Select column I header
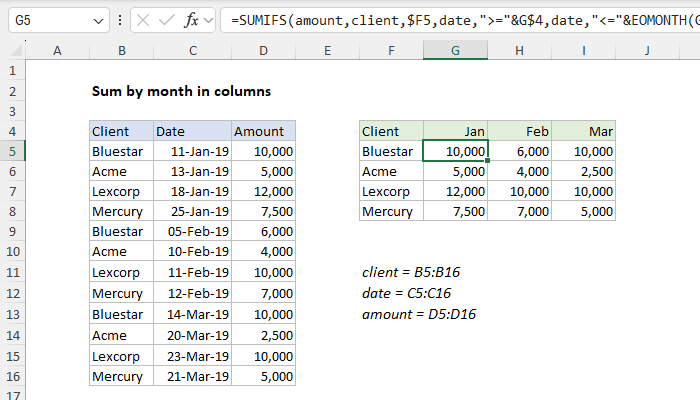This screenshot has width=700, height=400. (x=583, y=50)
